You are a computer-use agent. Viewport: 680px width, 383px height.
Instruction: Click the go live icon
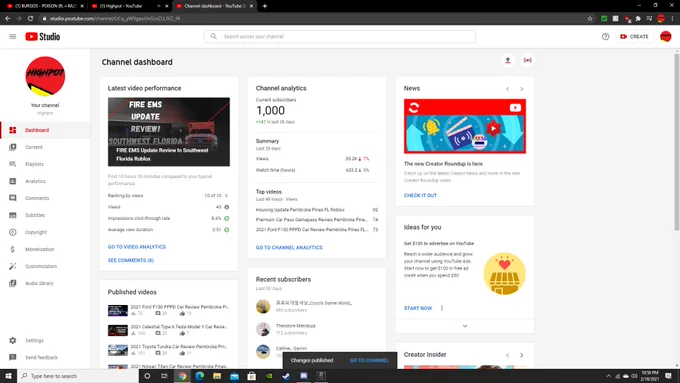[x=527, y=60]
